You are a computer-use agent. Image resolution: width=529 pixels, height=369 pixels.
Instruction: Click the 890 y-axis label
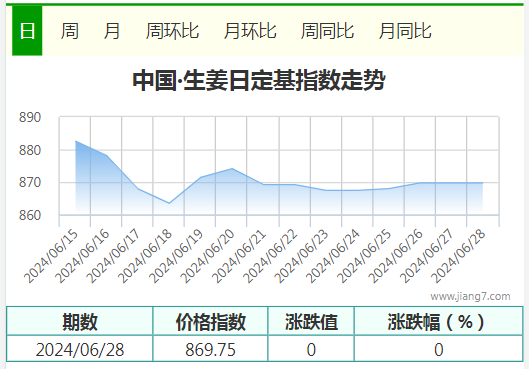(30, 117)
